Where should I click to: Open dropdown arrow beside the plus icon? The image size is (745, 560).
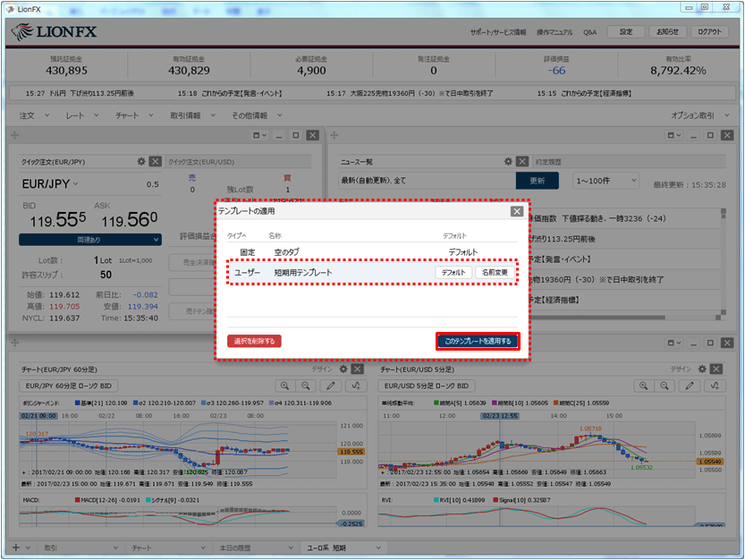click(28, 548)
